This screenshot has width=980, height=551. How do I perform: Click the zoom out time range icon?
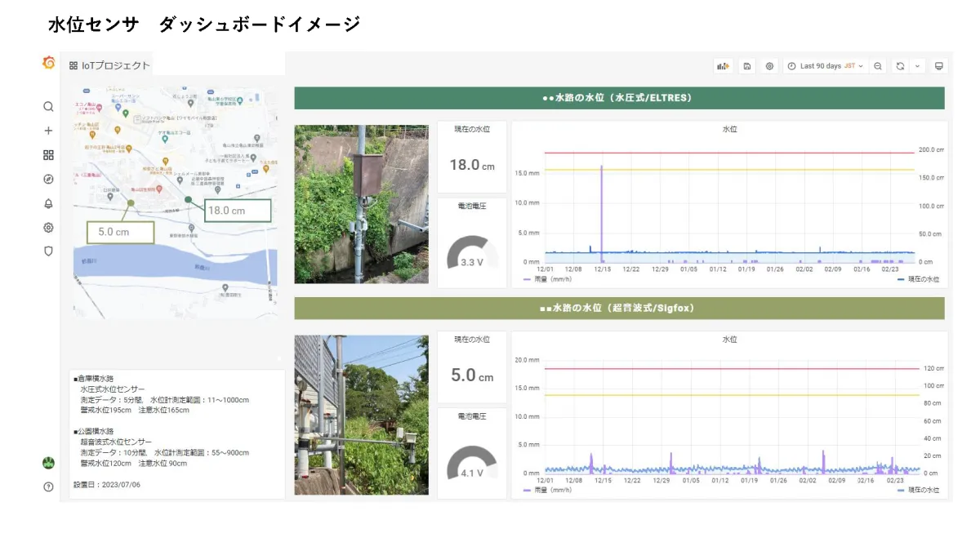click(x=877, y=66)
